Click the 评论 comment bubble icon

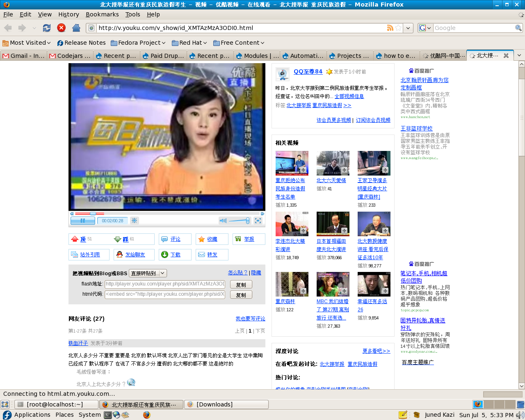[x=164, y=239]
